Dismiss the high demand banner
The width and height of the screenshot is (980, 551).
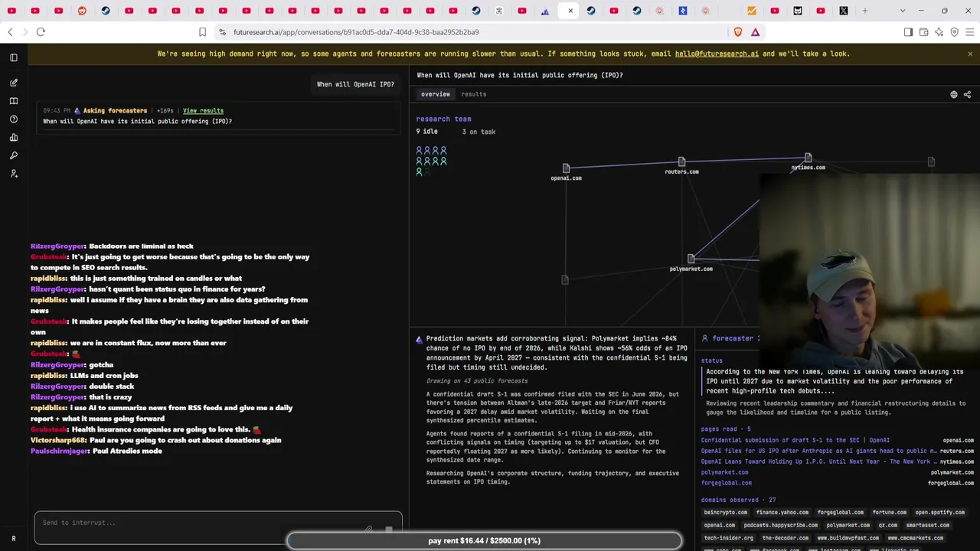[970, 54]
